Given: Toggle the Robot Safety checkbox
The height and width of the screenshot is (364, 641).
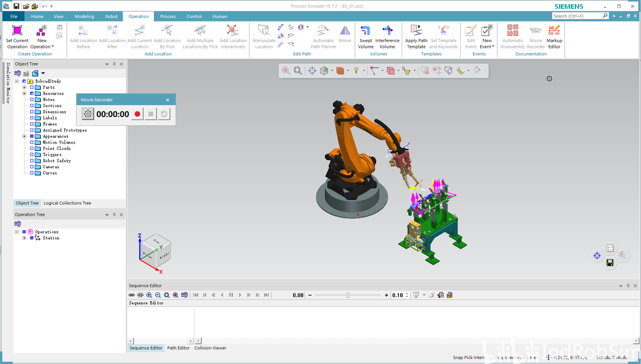Looking at the screenshot, I should [32, 161].
